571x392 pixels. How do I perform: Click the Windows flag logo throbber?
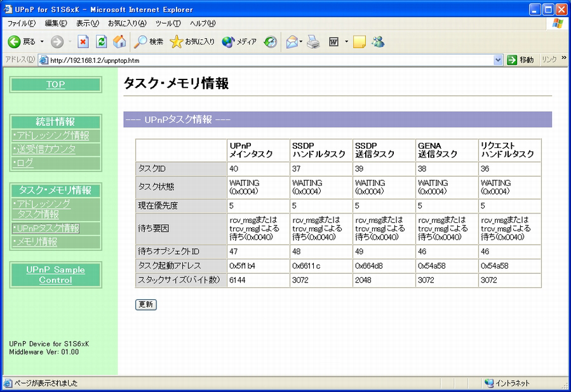point(558,24)
